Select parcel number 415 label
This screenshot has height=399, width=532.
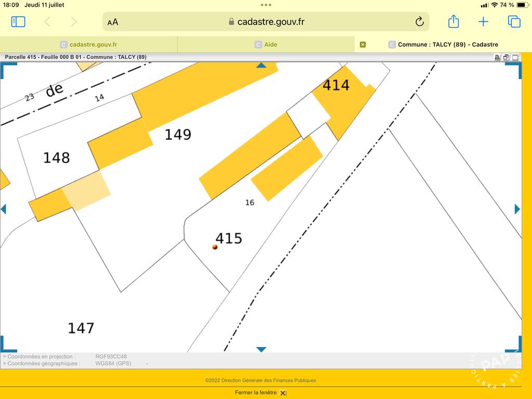[x=229, y=238]
